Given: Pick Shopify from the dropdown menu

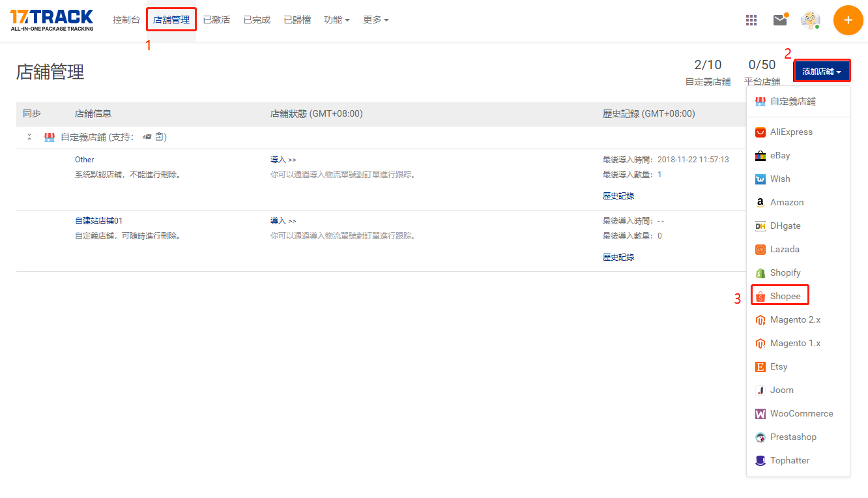Looking at the screenshot, I should [x=785, y=272].
